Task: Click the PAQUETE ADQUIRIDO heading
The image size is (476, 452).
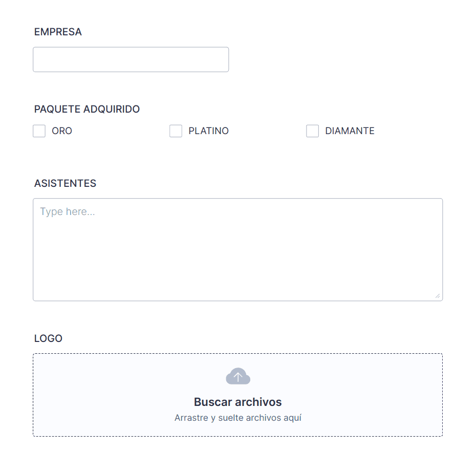Action: coord(87,109)
